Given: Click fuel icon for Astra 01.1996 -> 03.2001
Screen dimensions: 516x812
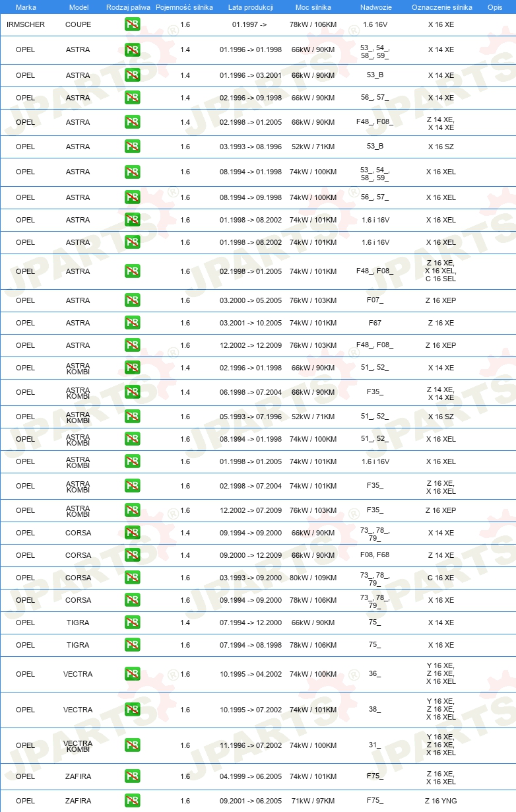Looking at the screenshot, I should point(132,75).
